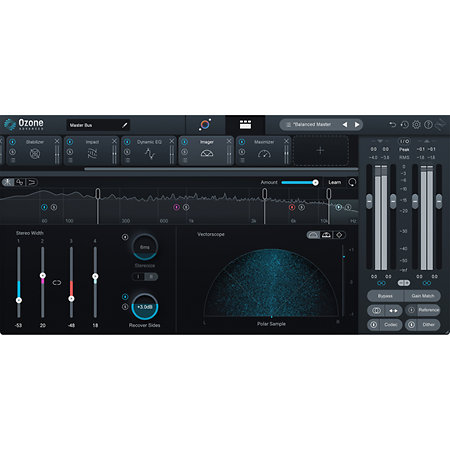
Task: Select the first spectrum view mode icon
Action: (8, 182)
